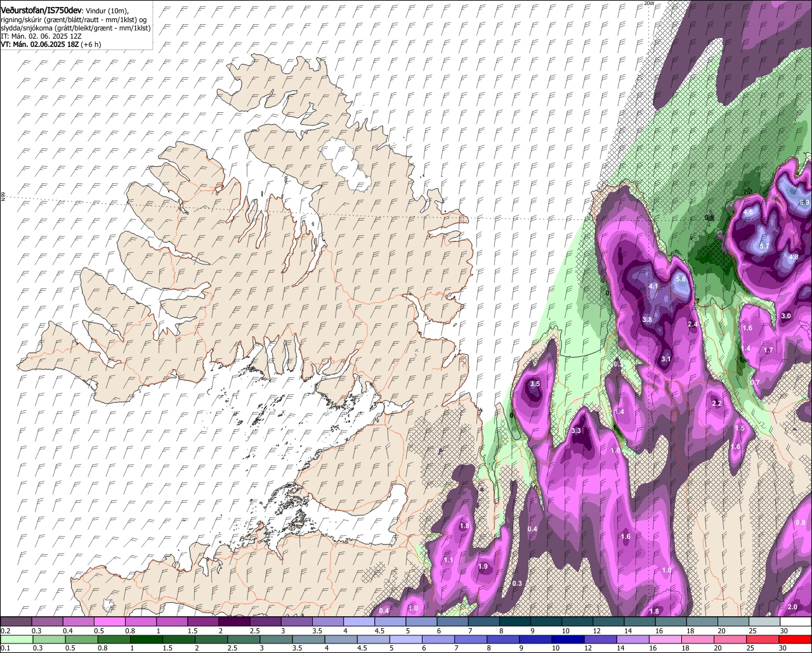The width and height of the screenshot is (812, 653).
Task: Select the dark navy 10 swatch in rain legend
Action: coord(568,640)
